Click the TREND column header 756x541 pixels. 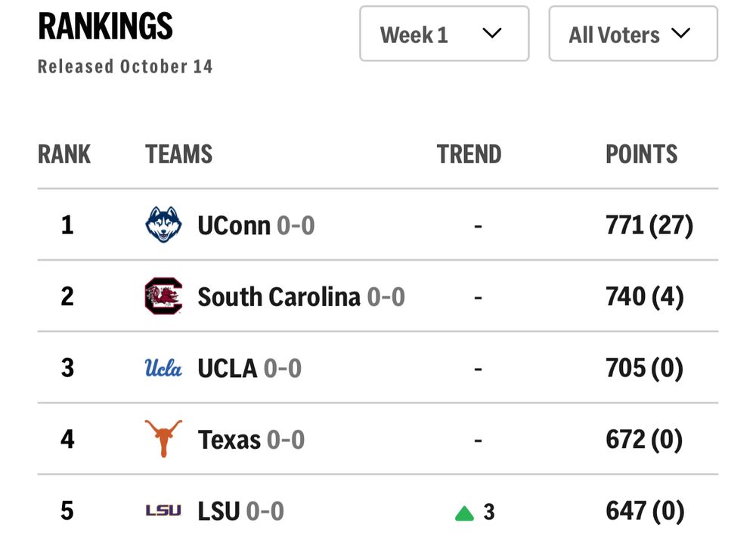[x=469, y=154]
